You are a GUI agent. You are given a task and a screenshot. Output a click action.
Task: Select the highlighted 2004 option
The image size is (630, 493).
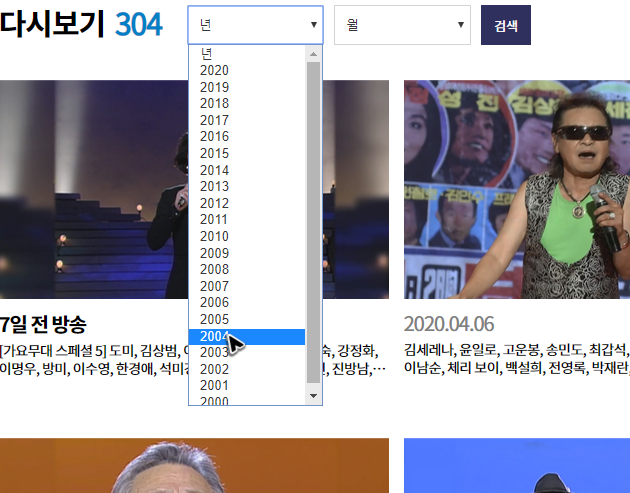click(x=247, y=337)
